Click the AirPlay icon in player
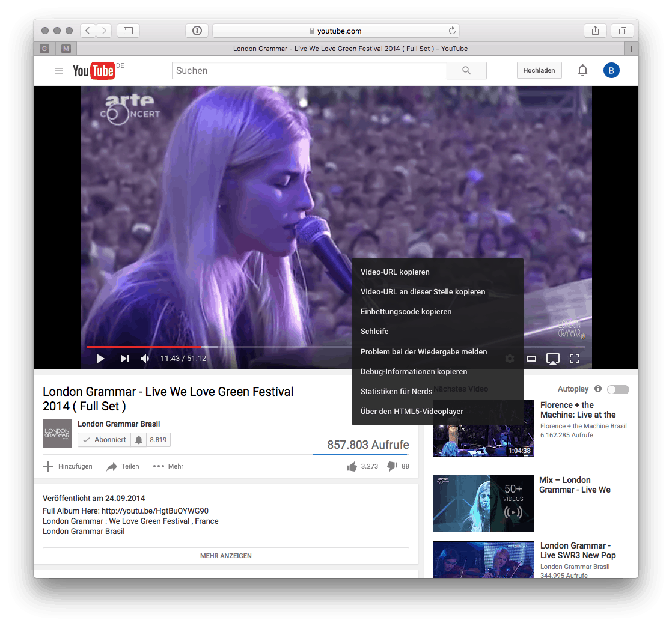 click(x=552, y=359)
